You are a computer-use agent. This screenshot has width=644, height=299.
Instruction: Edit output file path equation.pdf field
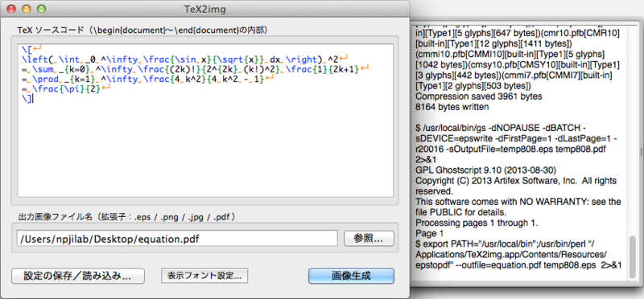click(x=177, y=239)
